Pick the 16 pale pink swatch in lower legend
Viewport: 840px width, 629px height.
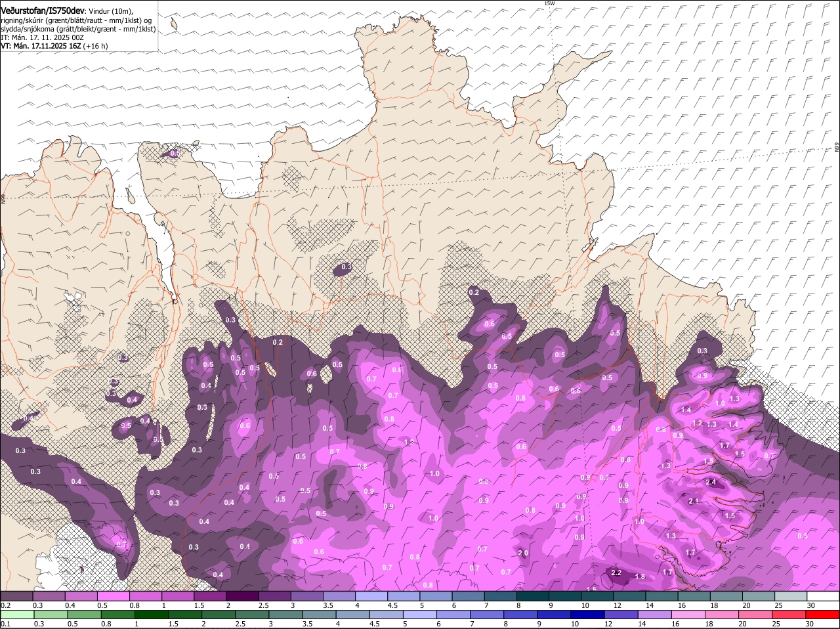tap(688, 615)
